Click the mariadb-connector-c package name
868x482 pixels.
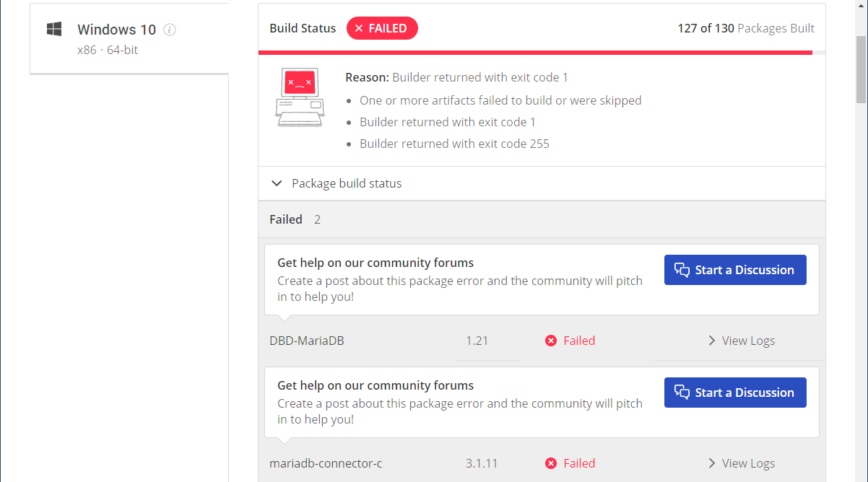point(326,463)
